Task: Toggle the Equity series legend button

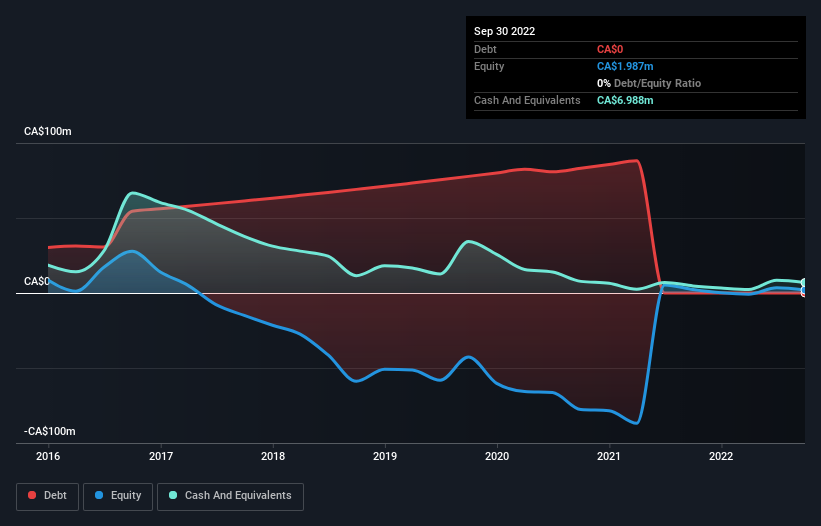Action: pos(118,496)
